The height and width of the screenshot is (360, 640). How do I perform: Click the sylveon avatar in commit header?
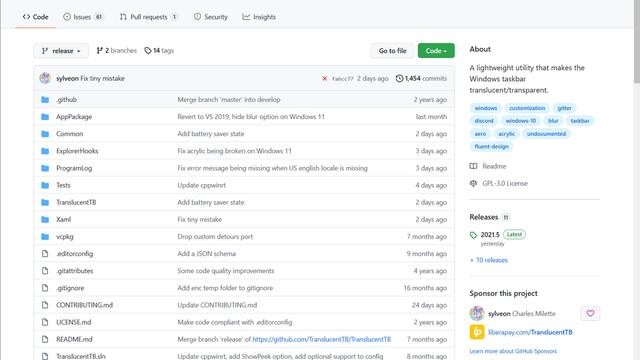tap(45, 78)
